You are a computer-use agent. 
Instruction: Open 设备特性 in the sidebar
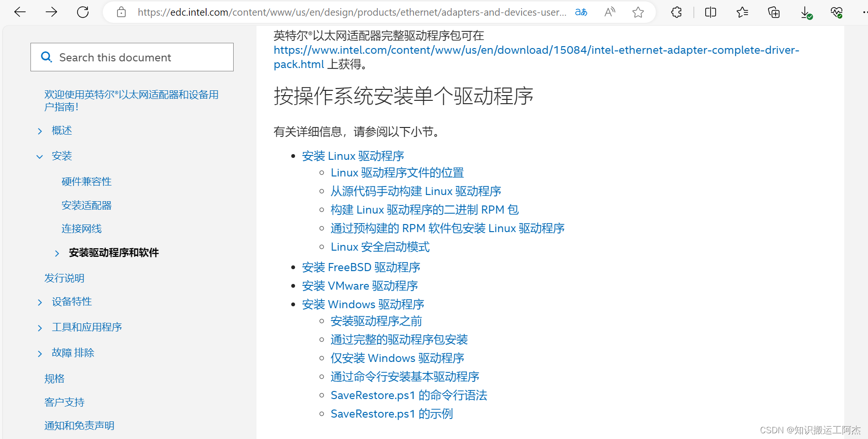click(x=72, y=302)
